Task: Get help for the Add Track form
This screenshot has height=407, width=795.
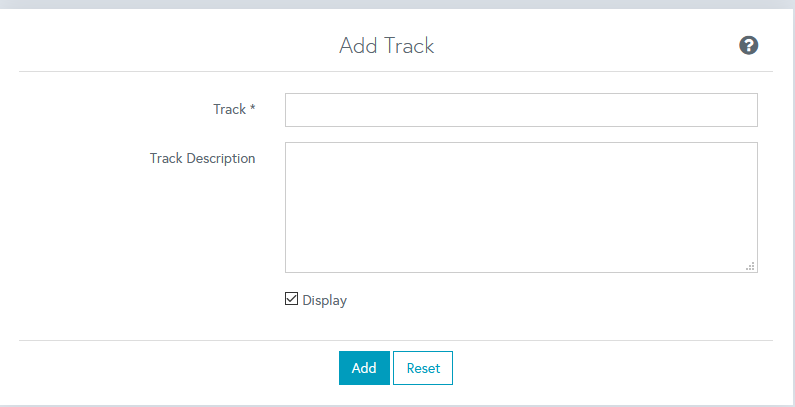Action: click(x=748, y=45)
